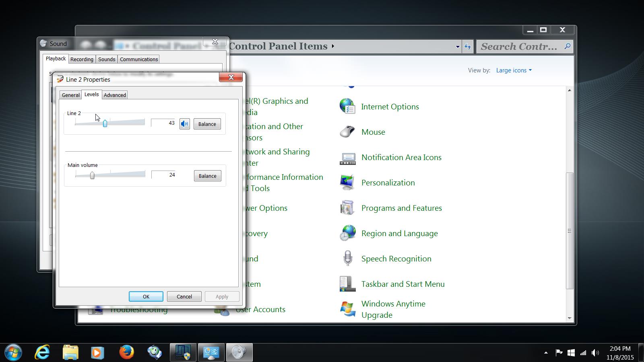Screen dimensions: 644x362
Task: Click the Control Panel refresh button
Action: click(467, 47)
